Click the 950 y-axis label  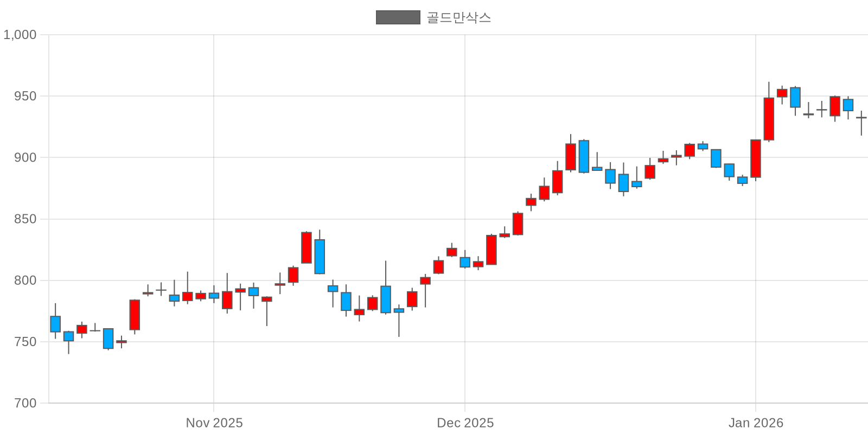coord(25,96)
